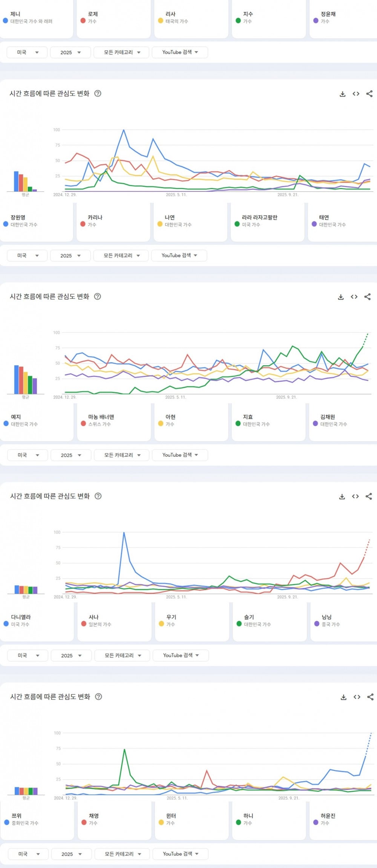The image size is (377, 868).
Task: Click share icon on the bottom-most chart
Action: click(x=370, y=697)
